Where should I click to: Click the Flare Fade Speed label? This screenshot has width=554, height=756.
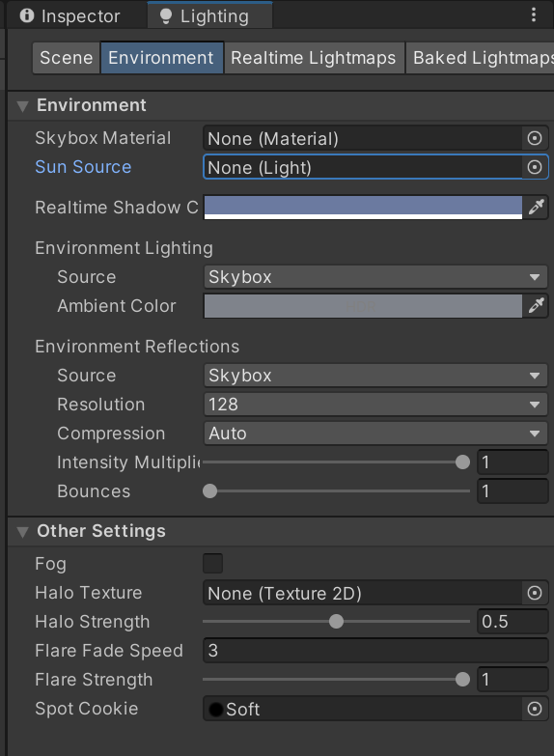click(x=109, y=651)
